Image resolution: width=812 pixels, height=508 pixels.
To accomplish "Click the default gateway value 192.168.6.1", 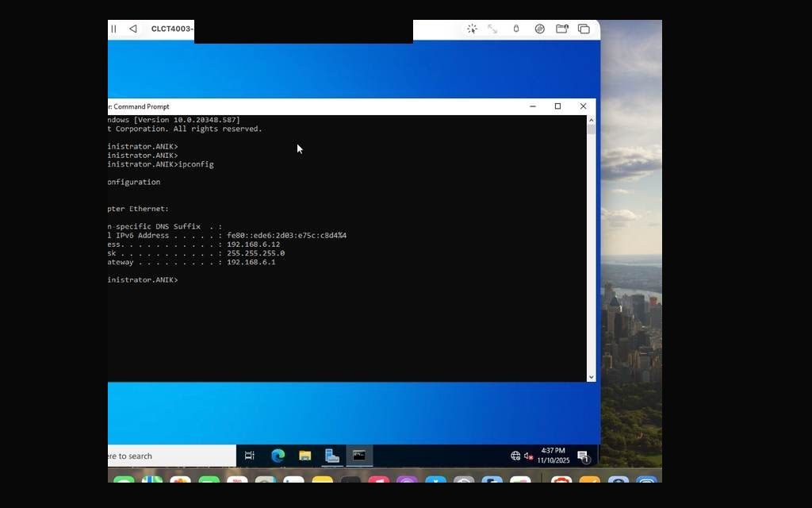I will click(x=251, y=262).
